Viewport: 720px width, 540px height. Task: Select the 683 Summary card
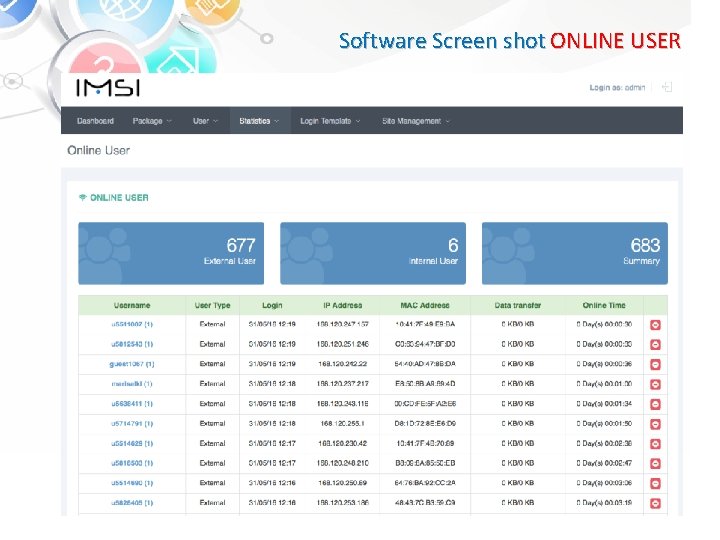point(575,253)
